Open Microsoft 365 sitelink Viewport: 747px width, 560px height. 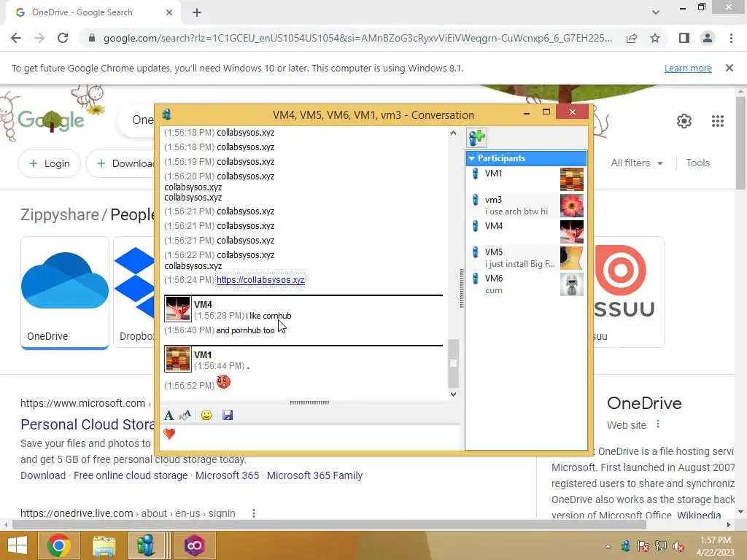point(228,475)
